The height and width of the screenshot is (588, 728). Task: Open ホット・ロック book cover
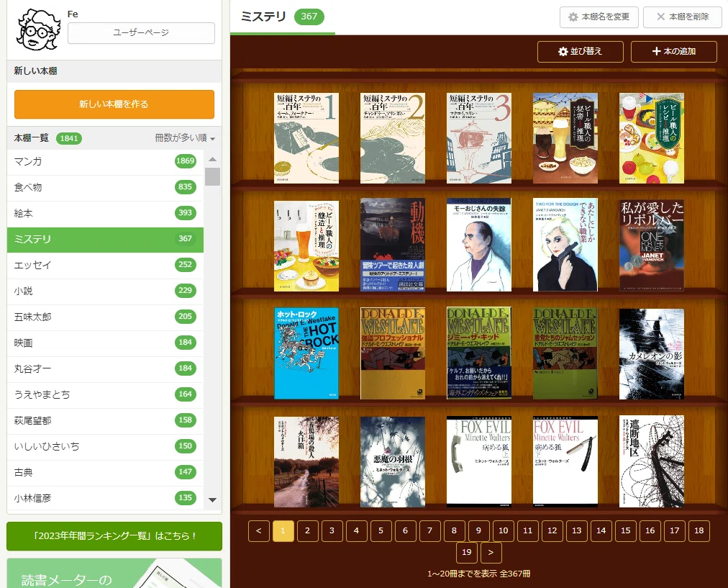click(x=306, y=353)
